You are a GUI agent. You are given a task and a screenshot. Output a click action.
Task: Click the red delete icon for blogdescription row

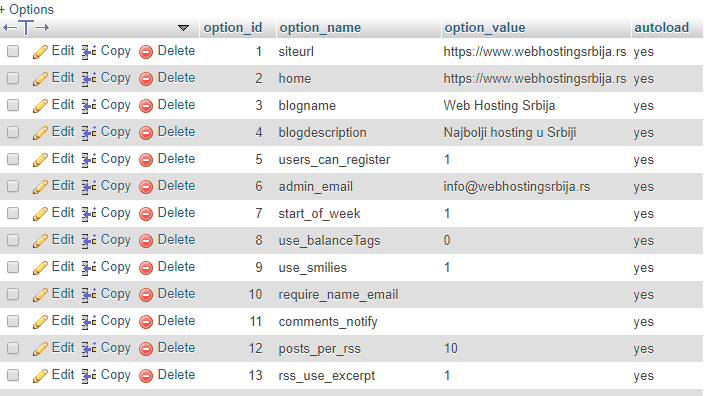[146, 133]
